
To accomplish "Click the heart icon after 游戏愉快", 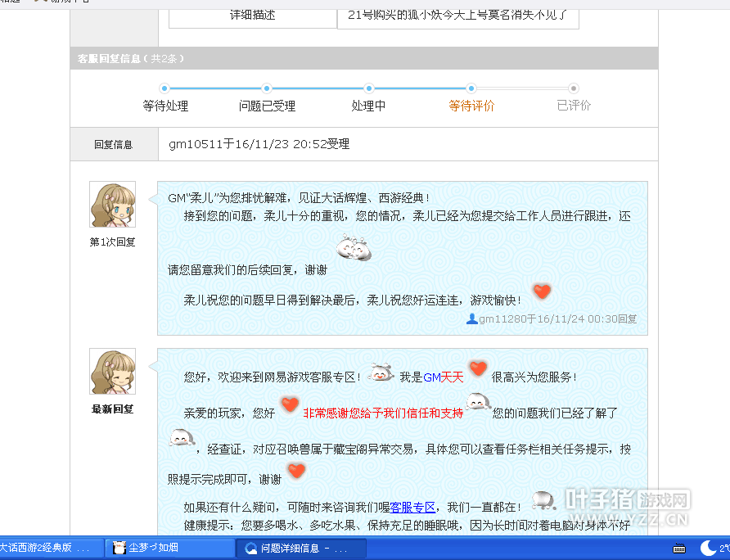I will pos(542,291).
